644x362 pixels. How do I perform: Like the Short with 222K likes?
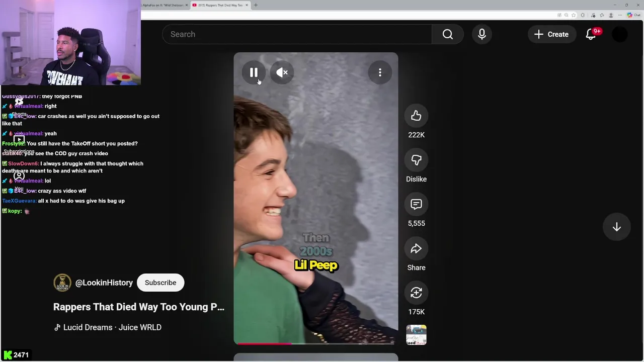pyautogui.click(x=416, y=116)
